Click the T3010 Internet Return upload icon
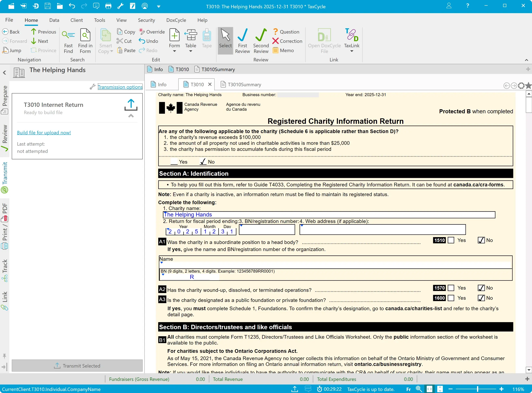The height and width of the screenshot is (393, 532). point(131,105)
